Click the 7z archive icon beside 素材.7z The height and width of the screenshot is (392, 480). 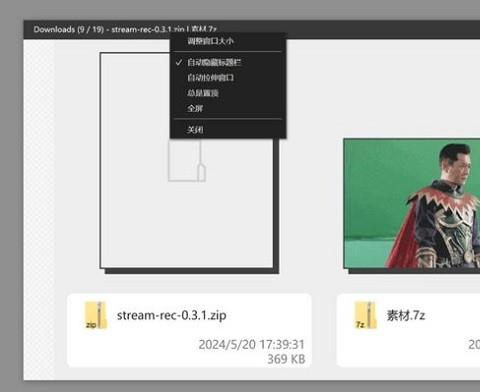[x=365, y=315]
